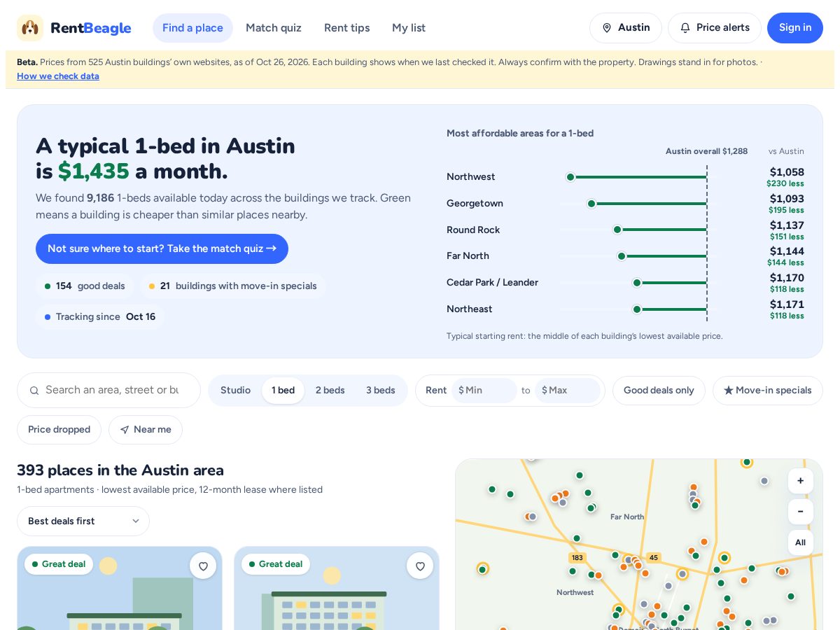Open first Great deal listing thumbnail
This screenshot has height=630, width=840.
(x=120, y=589)
